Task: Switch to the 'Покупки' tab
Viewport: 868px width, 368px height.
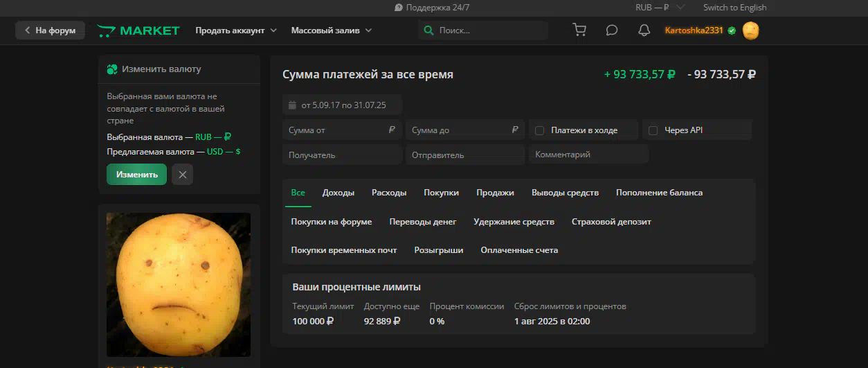Action: 442,193
